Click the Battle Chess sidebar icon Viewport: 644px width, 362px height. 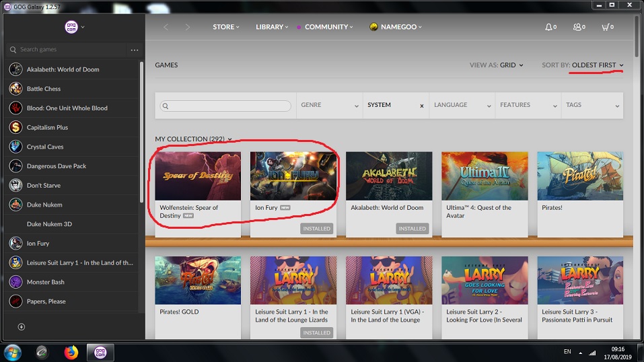pos(15,89)
